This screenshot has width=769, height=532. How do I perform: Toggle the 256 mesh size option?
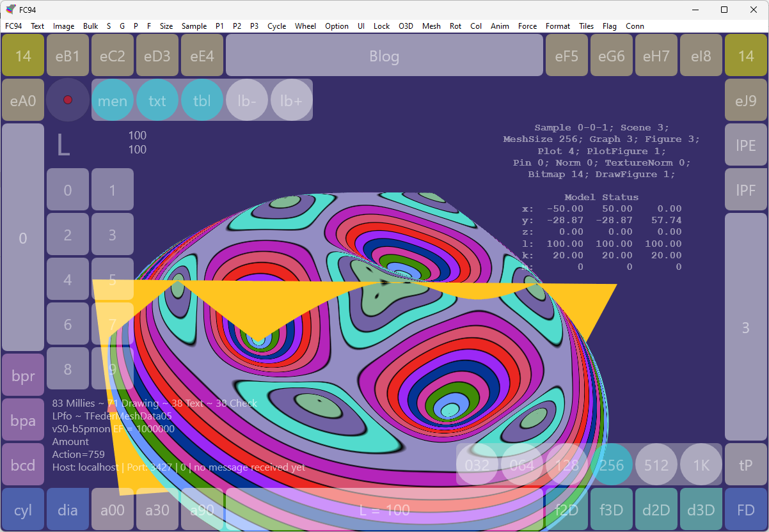click(612, 465)
